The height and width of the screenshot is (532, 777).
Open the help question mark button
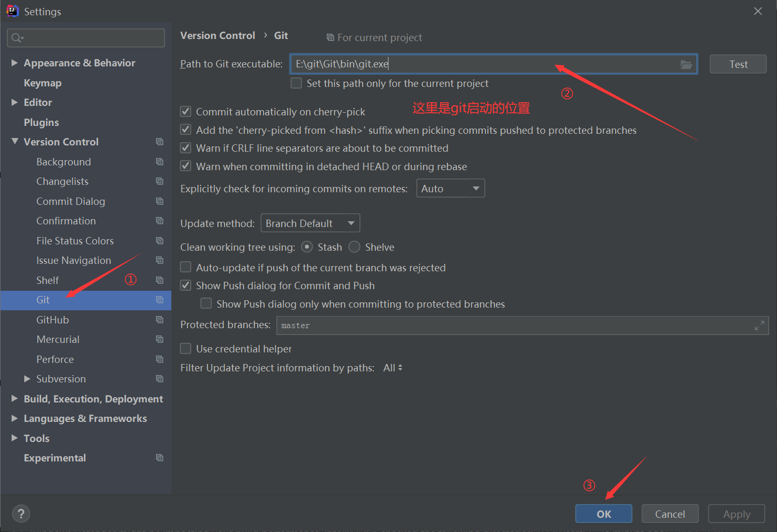(21, 514)
